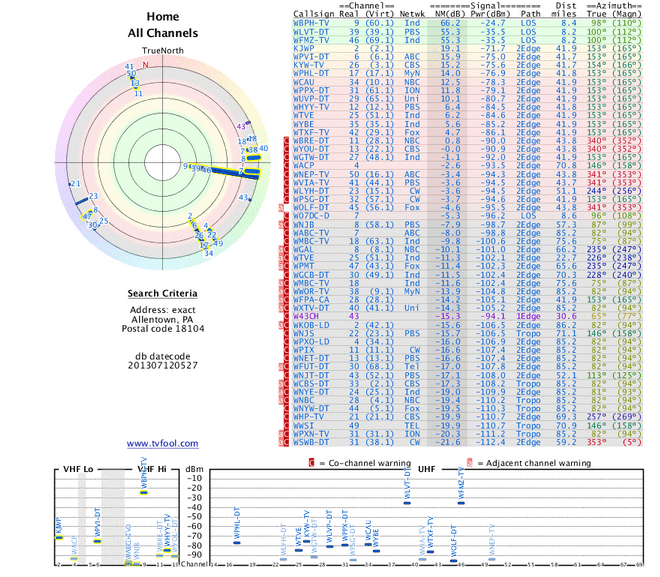Select the WNJT-DT callsign in the table
The width and height of the screenshot is (660, 577).
311,375
